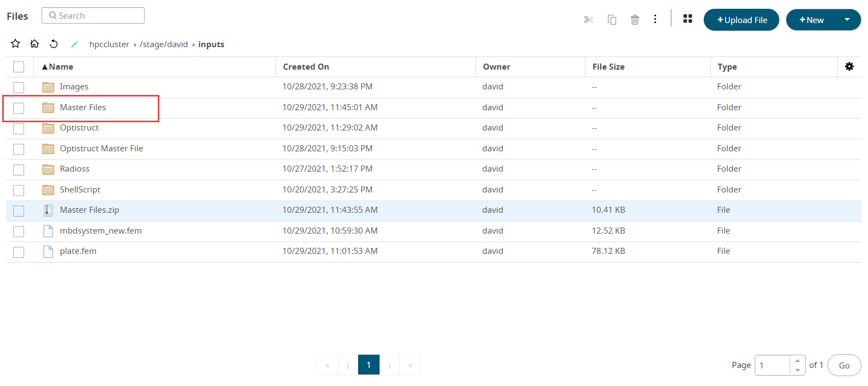
Task: Open the more options vertical dots menu
Action: [x=655, y=20]
